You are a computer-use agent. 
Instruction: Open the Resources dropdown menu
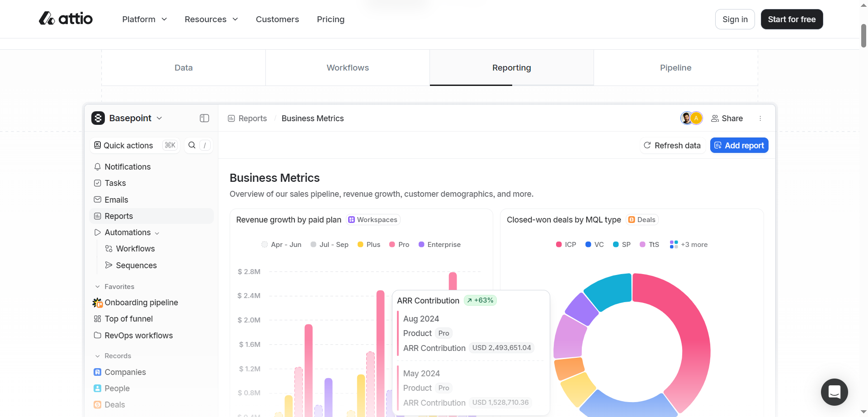(x=211, y=19)
